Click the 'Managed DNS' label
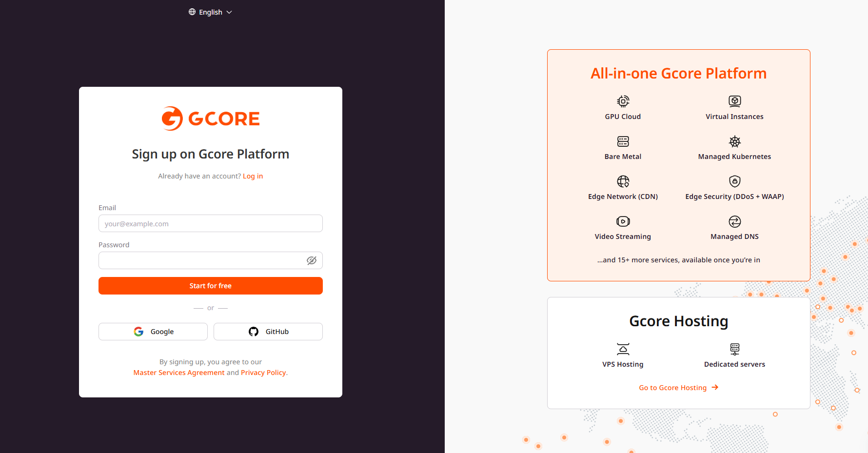This screenshot has width=868, height=453. [x=735, y=236]
